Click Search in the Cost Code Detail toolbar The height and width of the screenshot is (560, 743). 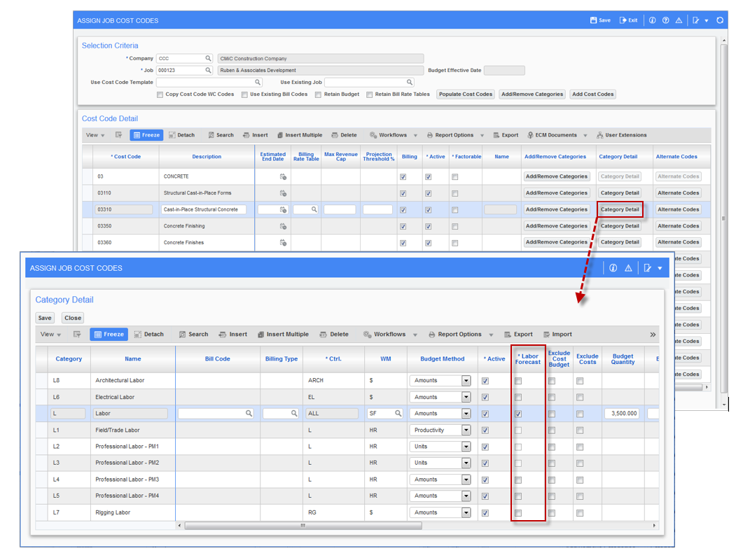pos(221,135)
